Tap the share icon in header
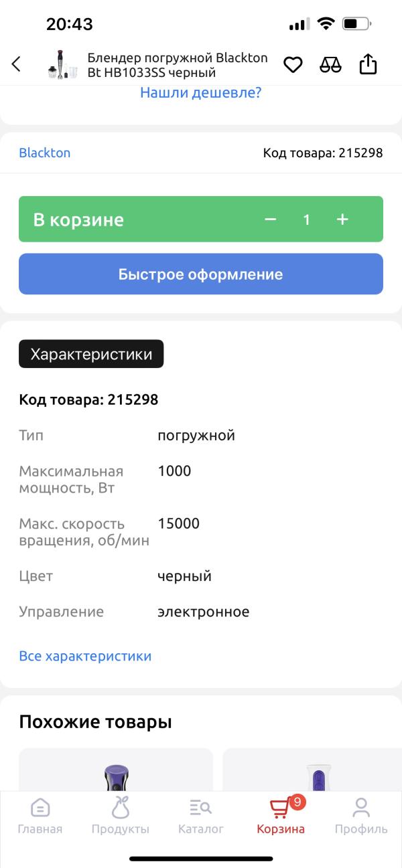The height and width of the screenshot is (868, 402). point(368,64)
